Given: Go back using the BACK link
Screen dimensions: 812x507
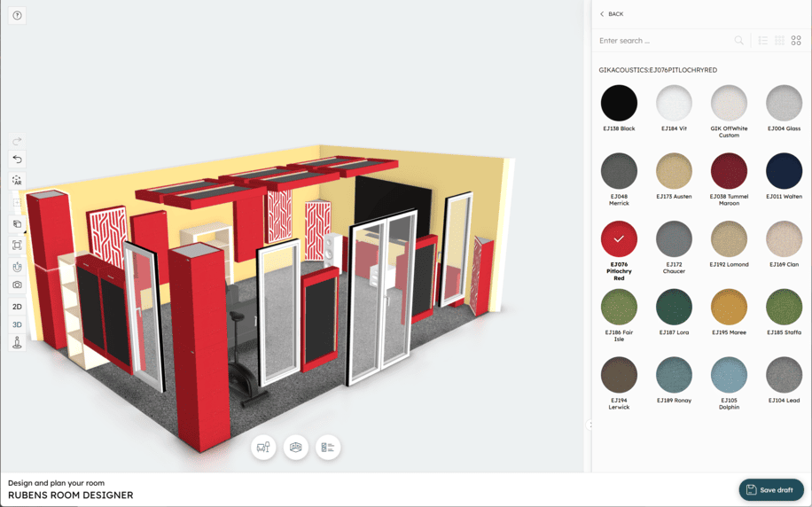Looking at the screenshot, I should (x=612, y=14).
